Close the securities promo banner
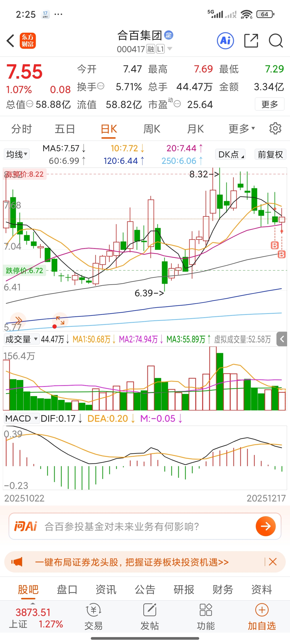Screen dimensions: 290x644 pos(272,562)
